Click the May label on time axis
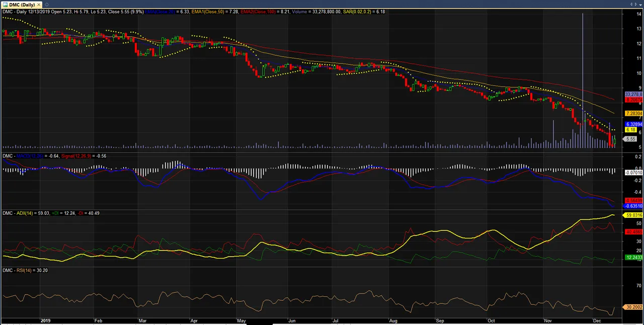 tap(241, 320)
